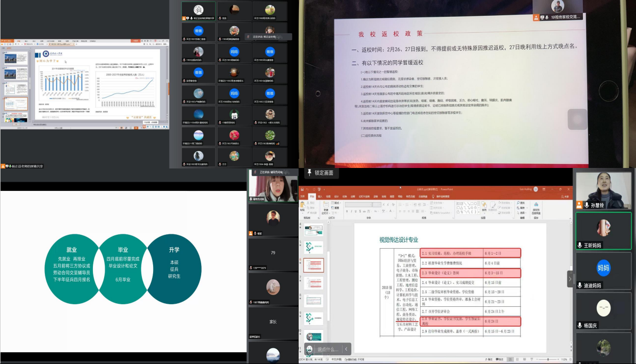
Task: Click the 锁定画面 pin button
Action: pos(309,173)
